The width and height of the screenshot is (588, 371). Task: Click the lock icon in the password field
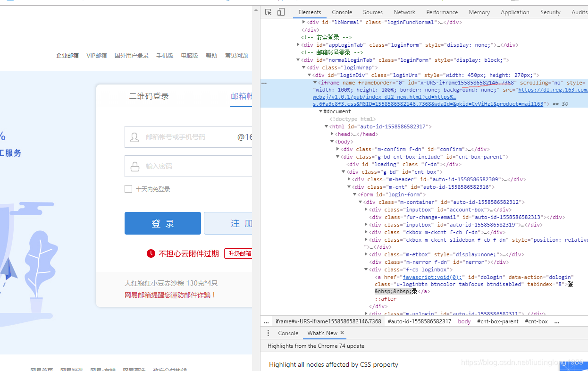click(134, 166)
